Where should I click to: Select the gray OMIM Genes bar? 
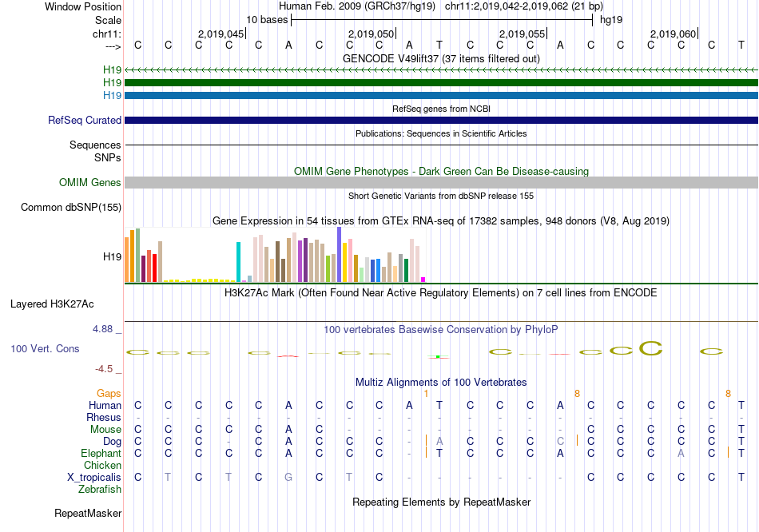[x=441, y=183]
